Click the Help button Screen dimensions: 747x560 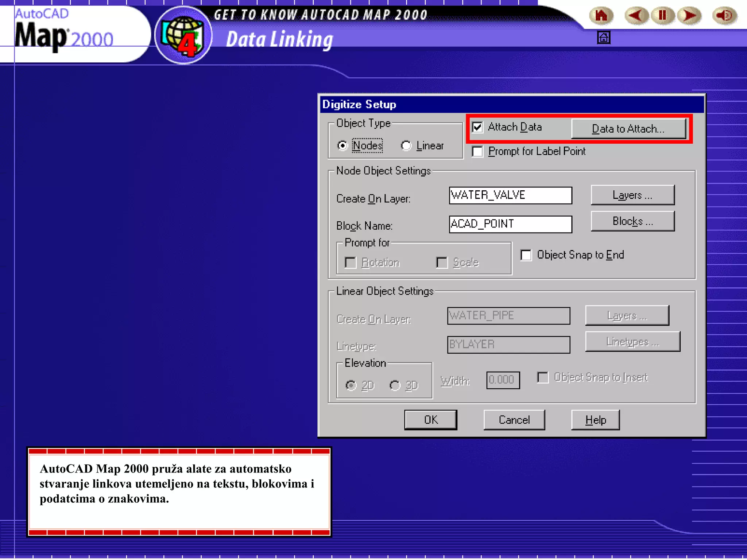click(x=595, y=420)
